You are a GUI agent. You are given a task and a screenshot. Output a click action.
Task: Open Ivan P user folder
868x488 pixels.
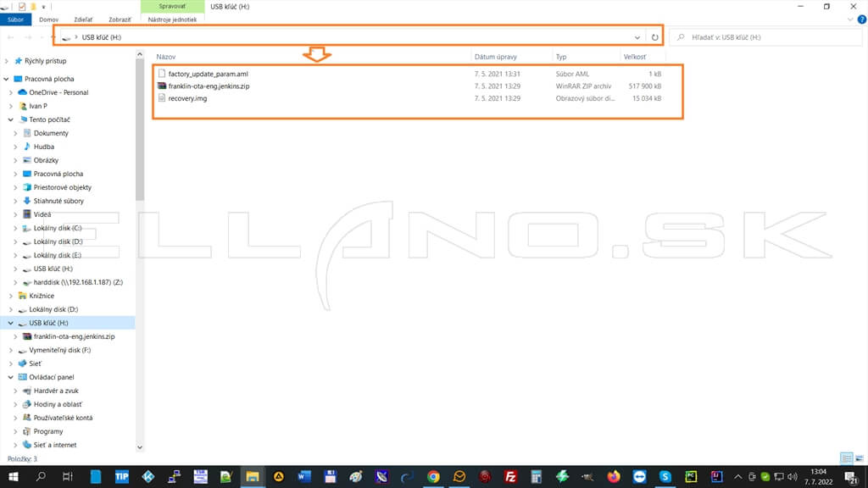(x=37, y=106)
